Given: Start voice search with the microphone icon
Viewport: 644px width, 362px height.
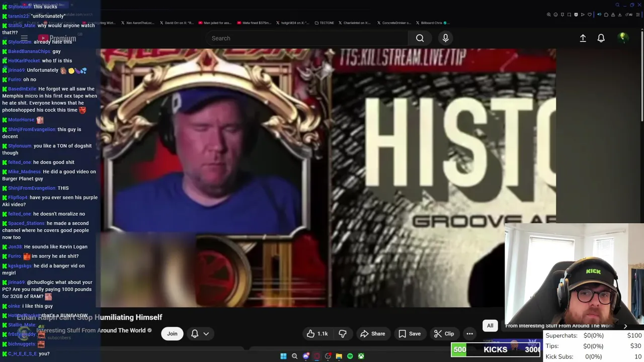Looking at the screenshot, I should (x=445, y=38).
